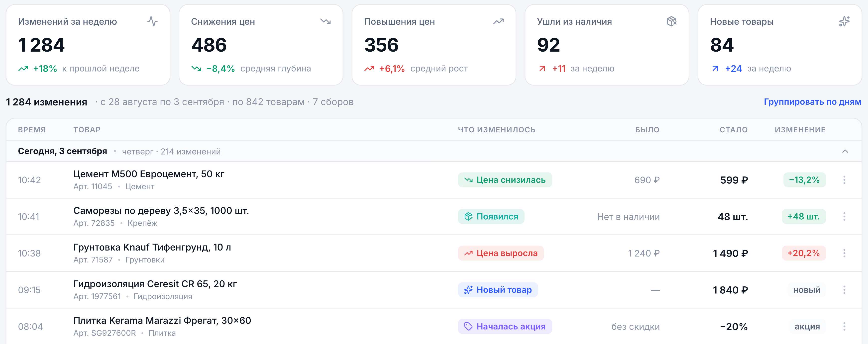Open row menu for Гидроизоляция Ceresit CR 65

point(844,290)
